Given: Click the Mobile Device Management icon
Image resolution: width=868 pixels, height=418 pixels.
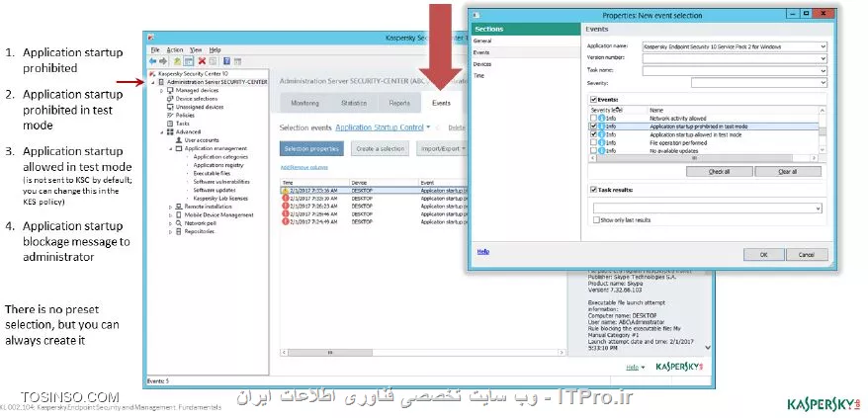Looking at the screenshot, I should coord(179,214).
